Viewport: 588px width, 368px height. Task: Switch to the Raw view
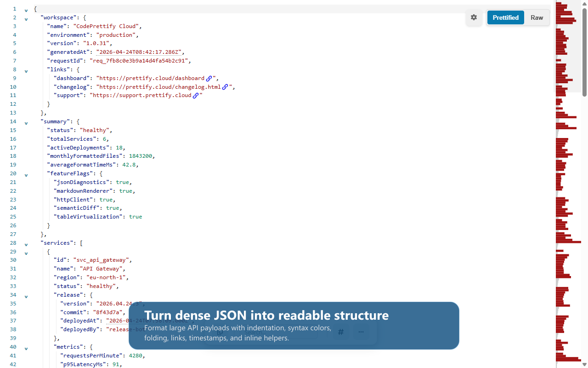[537, 17]
